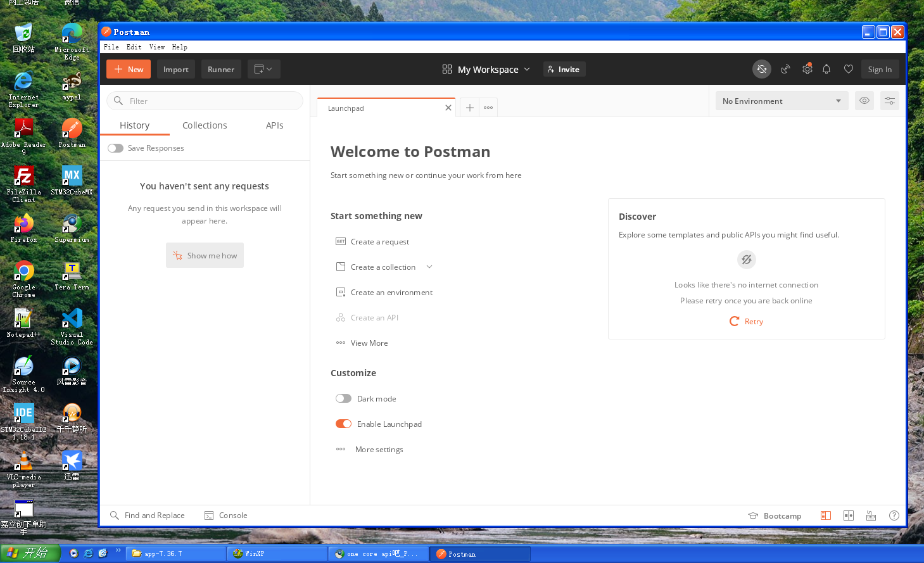The width and height of the screenshot is (924, 563).
Task: Click Create an API
Action: tap(367, 317)
